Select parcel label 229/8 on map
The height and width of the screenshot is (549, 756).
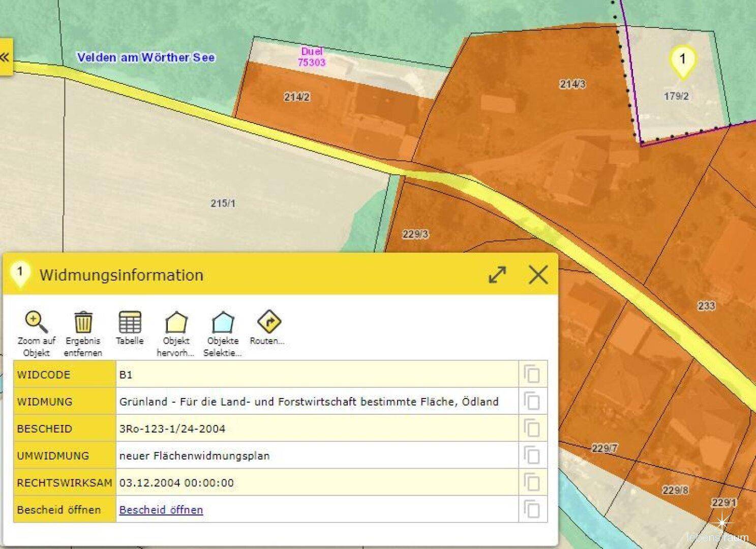[x=675, y=490]
